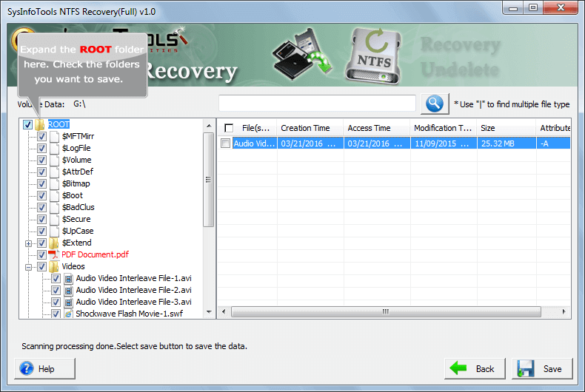The height and width of the screenshot is (392, 585).
Task: Uncheck the ROOT folder checkbox
Action: (x=27, y=124)
